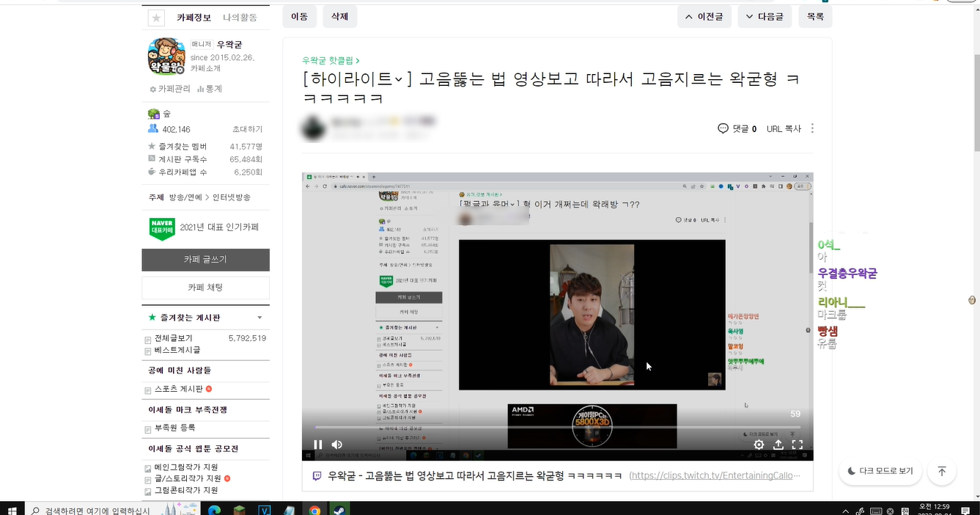Click the 인터넷방송 topic subcategory
The width and height of the screenshot is (980, 515).
click(230, 197)
